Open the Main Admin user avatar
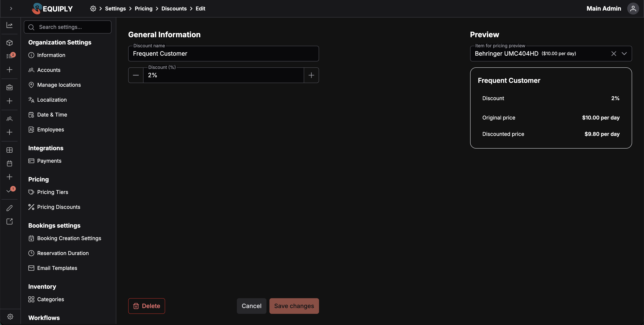The width and height of the screenshot is (644, 325). click(633, 9)
